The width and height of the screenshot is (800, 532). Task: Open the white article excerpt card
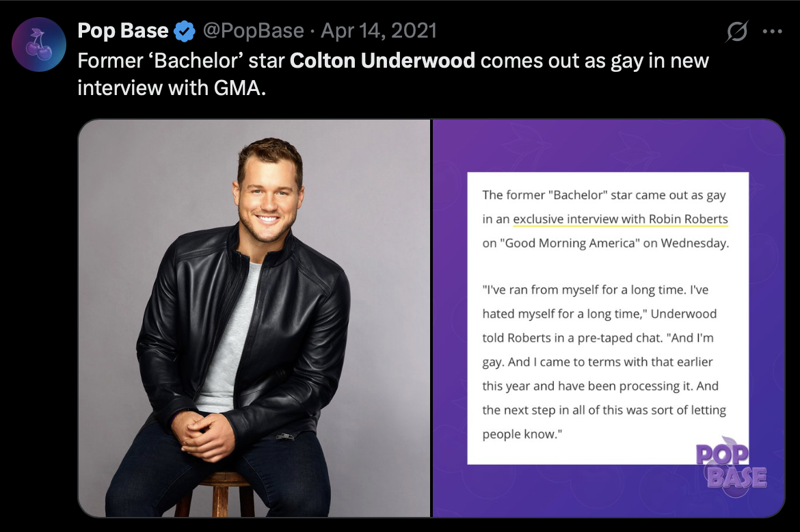(607, 318)
